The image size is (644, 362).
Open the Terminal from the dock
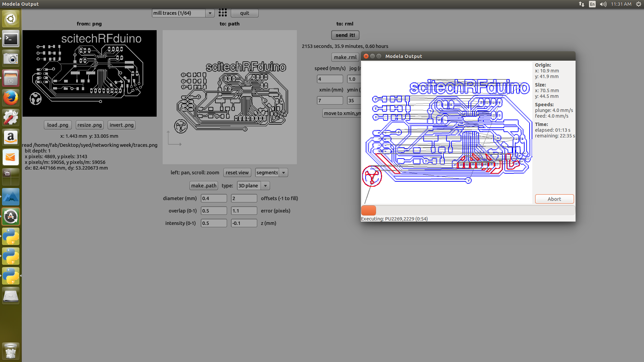[x=11, y=39]
